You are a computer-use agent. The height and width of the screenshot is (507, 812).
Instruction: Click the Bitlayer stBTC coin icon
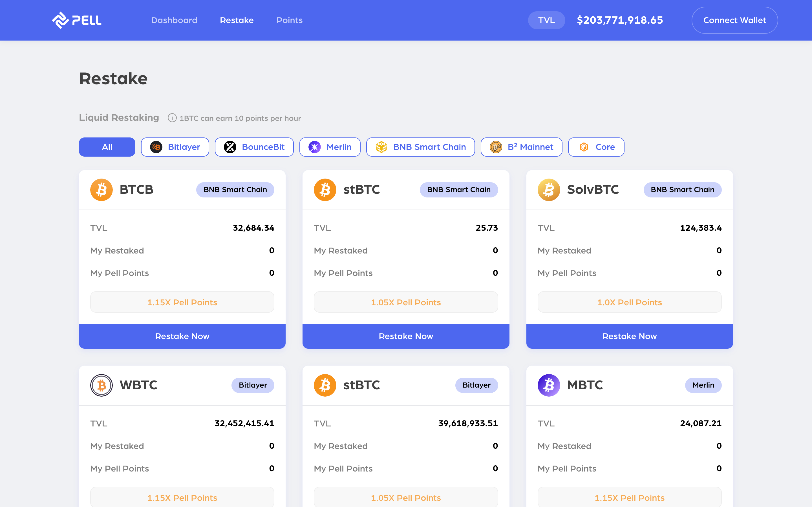pos(325,385)
